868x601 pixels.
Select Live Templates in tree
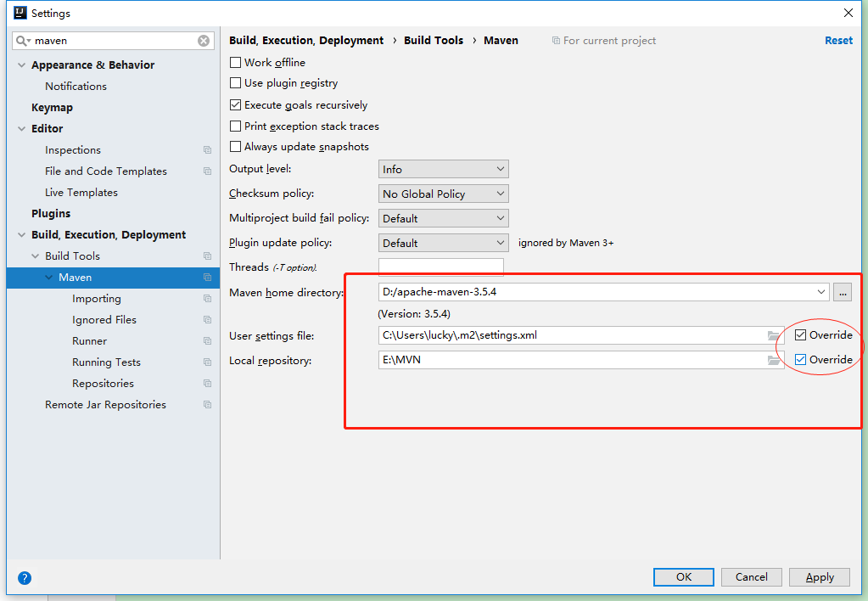tap(81, 192)
